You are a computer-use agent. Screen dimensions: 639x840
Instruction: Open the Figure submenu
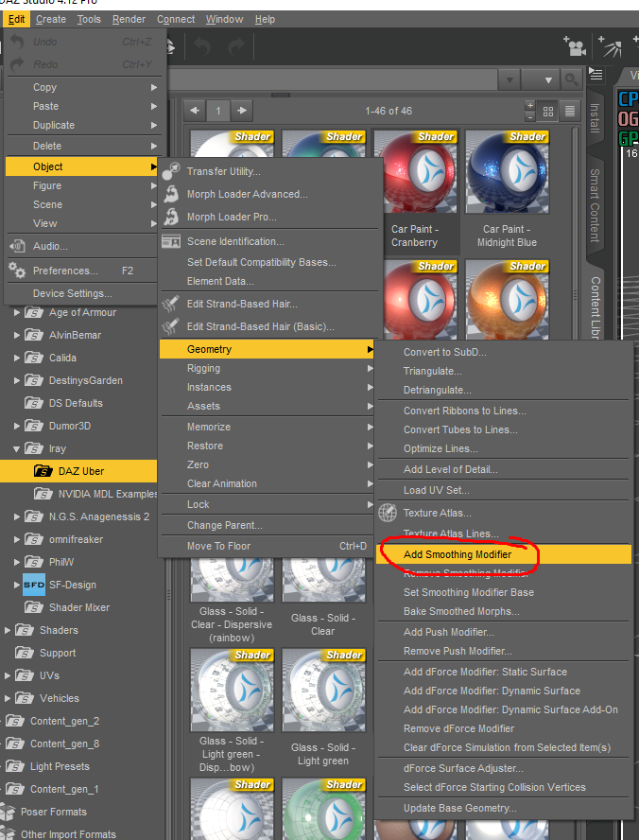tap(82, 185)
